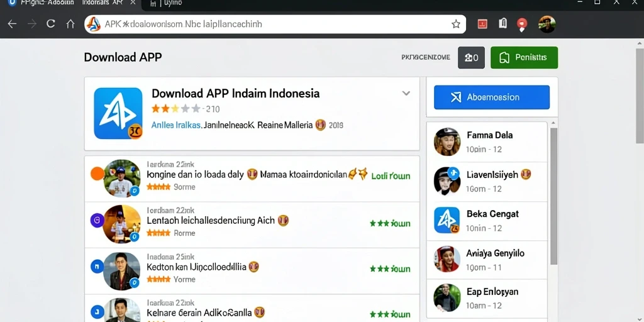Click the blue circle badge in the Kedton row

(x=97, y=266)
